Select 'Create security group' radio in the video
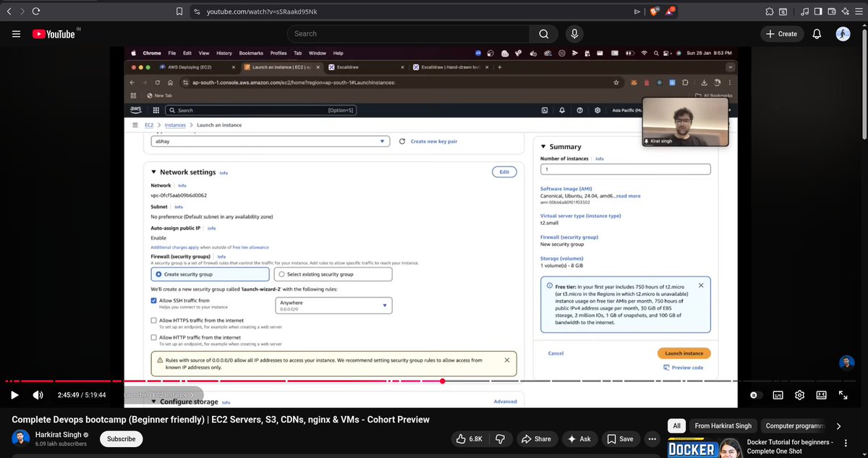This screenshot has width=868, height=458. 158,274
